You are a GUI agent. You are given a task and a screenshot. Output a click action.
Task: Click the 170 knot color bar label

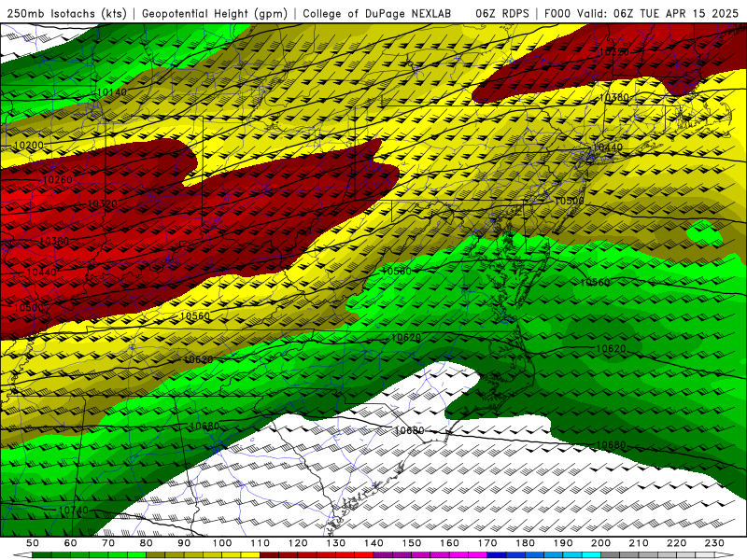click(487, 543)
